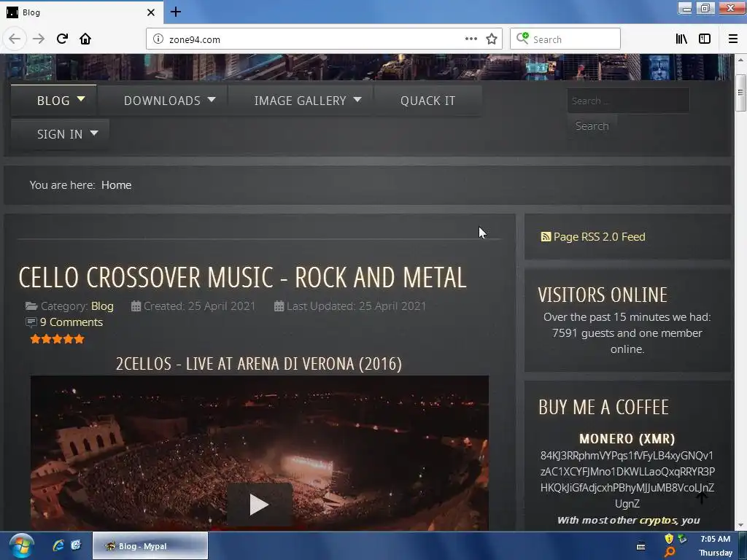Click the search engine magnifier icon
The width and height of the screenshot is (747, 560).
pyautogui.click(x=522, y=38)
